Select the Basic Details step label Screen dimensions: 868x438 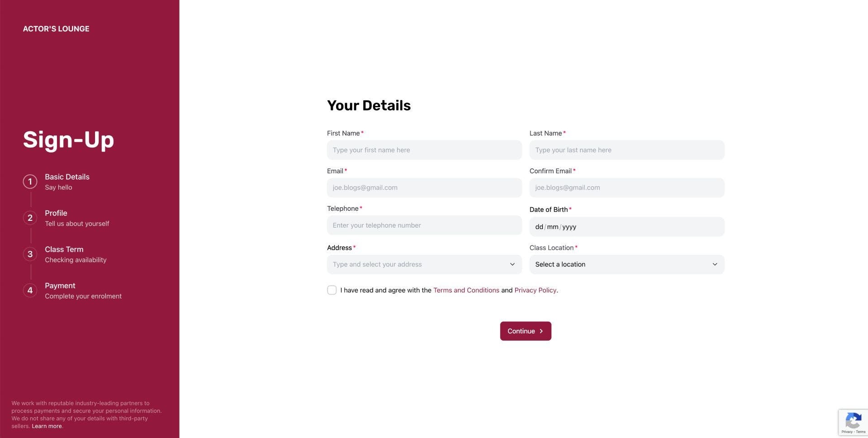(67, 177)
